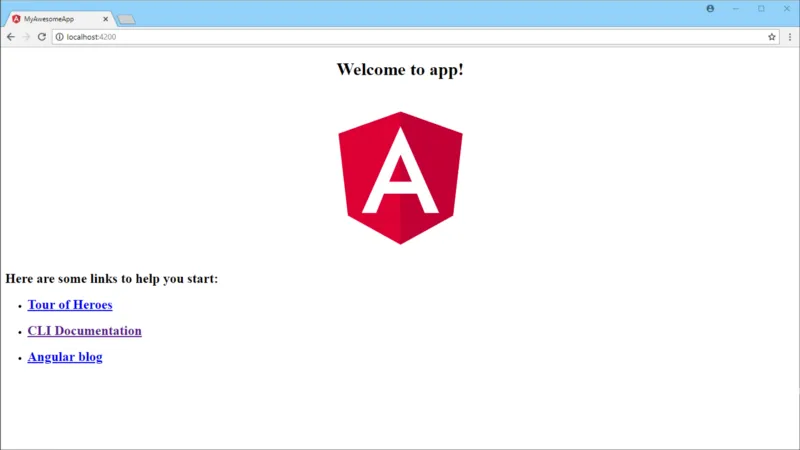This screenshot has height=450, width=800.
Task: Visit the Angular blog link
Action: 65,357
